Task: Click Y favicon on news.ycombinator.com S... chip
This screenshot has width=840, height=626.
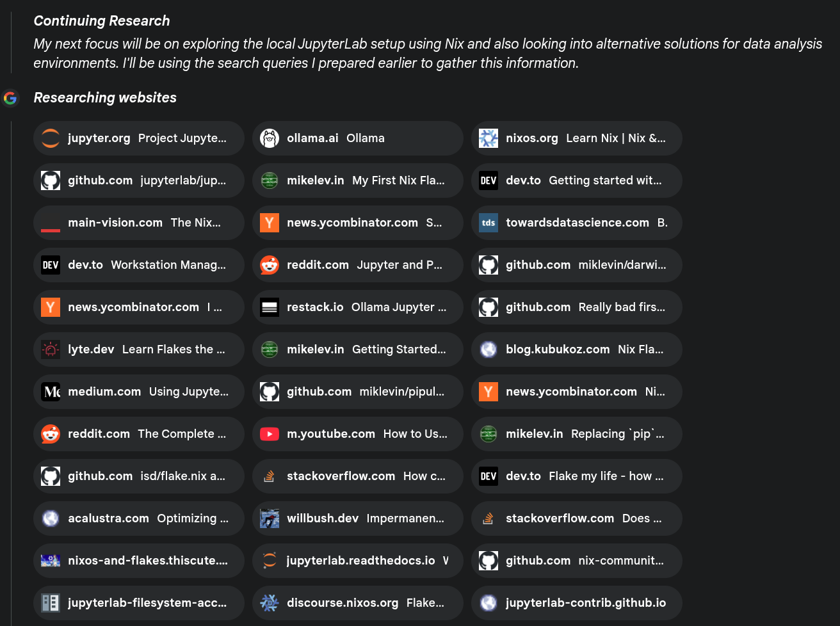Action: point(270,223)
